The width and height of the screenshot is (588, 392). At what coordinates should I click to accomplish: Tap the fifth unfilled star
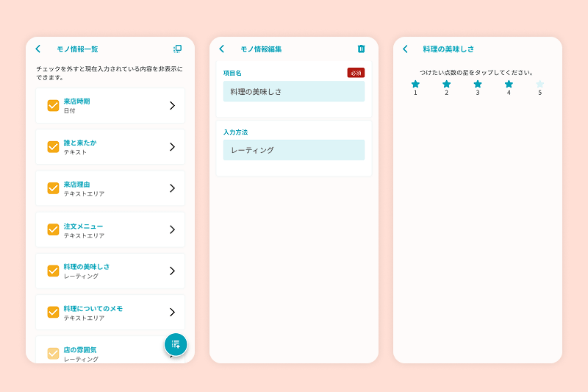point(539,85)
